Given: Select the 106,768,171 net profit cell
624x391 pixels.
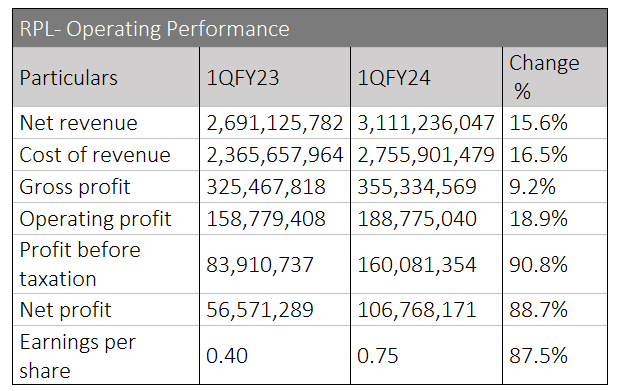Looking at the screenshot, I should point(426,310).
